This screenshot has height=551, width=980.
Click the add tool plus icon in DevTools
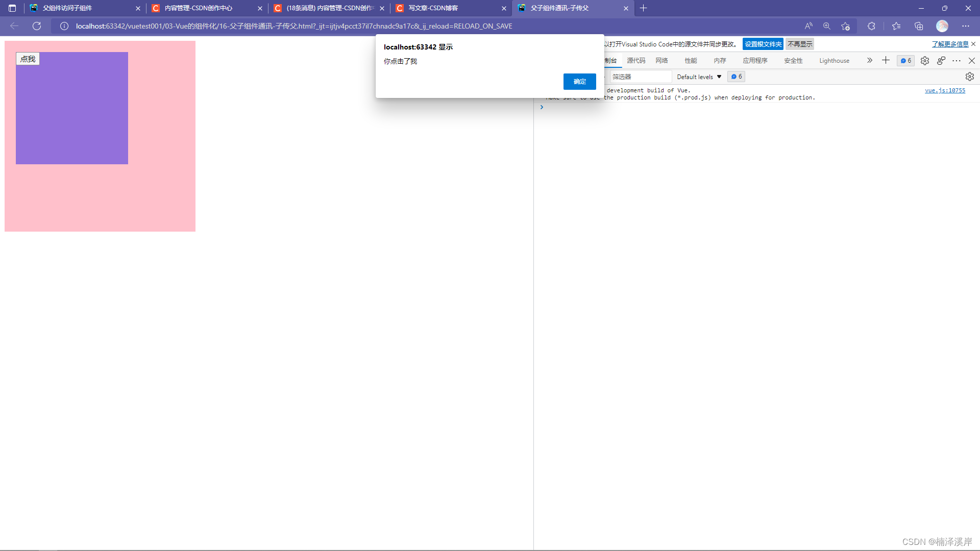[886, 60]
